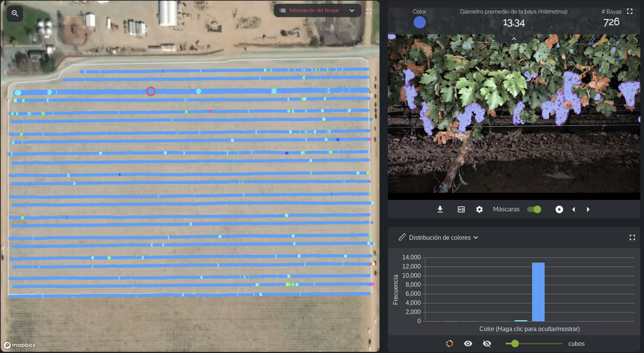Screen dimensions: 644x353
Task: Toggle the Máscaras switch off
Action: tap(534, 209)
